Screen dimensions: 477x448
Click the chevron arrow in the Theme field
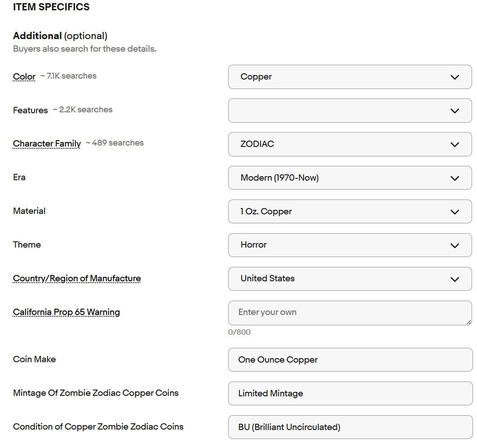click(455, 245)
